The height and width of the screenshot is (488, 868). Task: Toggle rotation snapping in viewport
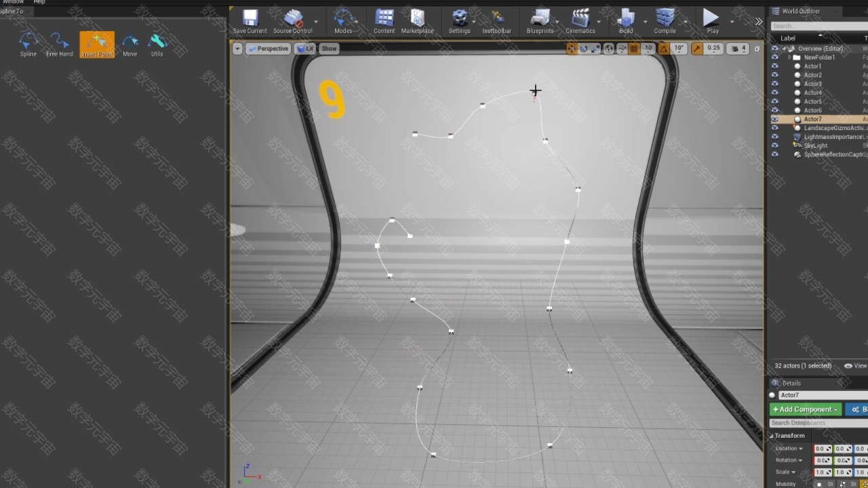(664, 49)
